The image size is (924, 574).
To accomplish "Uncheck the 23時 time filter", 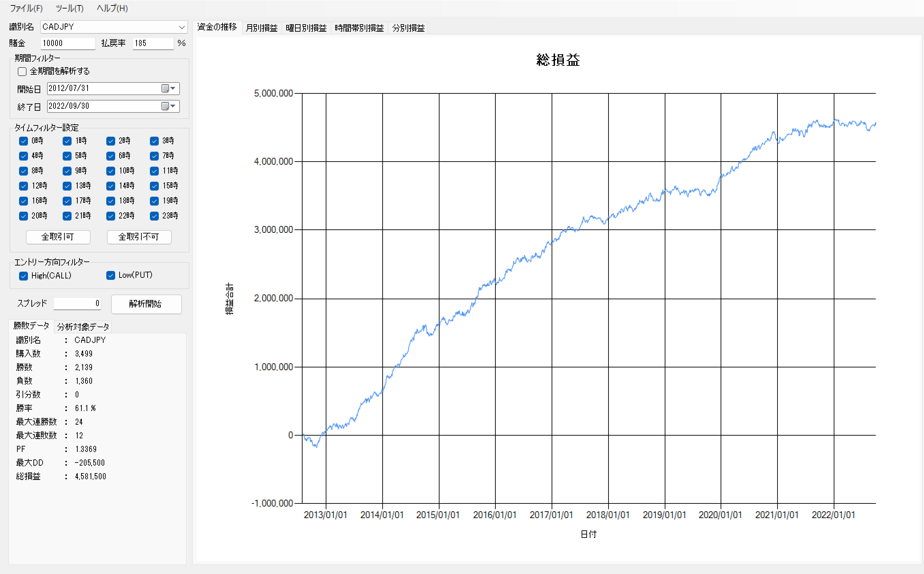I will tap(154, 216).
